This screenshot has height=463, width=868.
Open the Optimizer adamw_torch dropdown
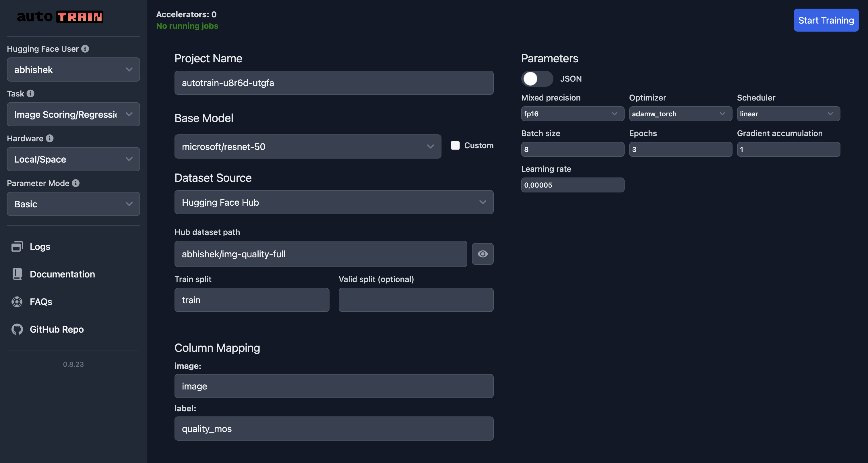(680, 114)
